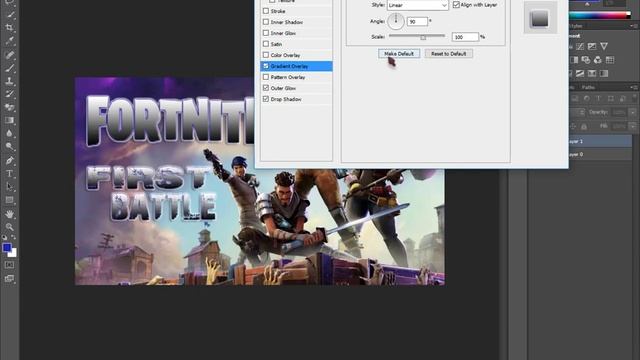Select the Rectangle shape tool
Screen dimensions: 640x360
click(x=9, y=200)
